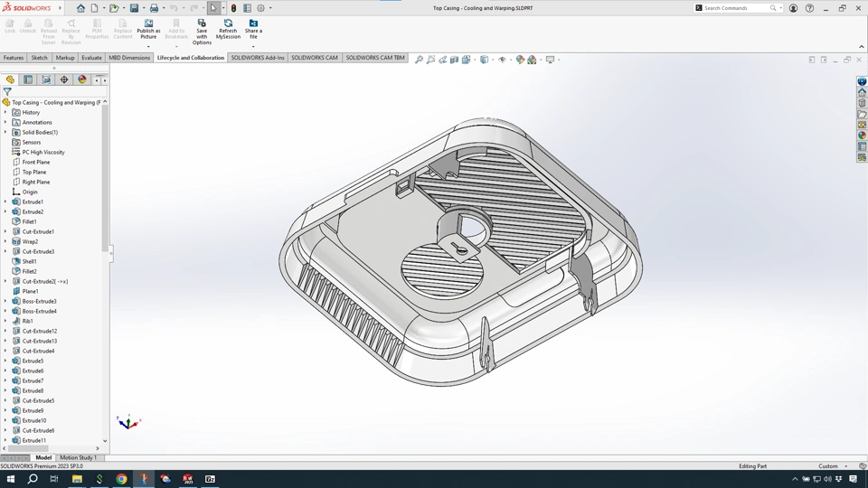Image resolution: width=868 pixels, height=488 pixels.
Task: Open the PropertyManager panel tab
Action: 28,80
